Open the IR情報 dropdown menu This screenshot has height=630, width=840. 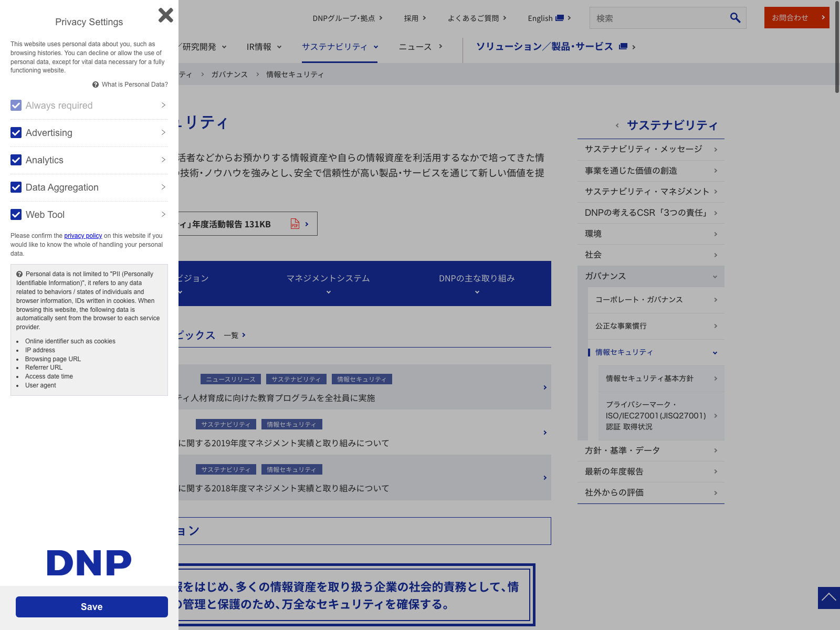coord(264,47)
